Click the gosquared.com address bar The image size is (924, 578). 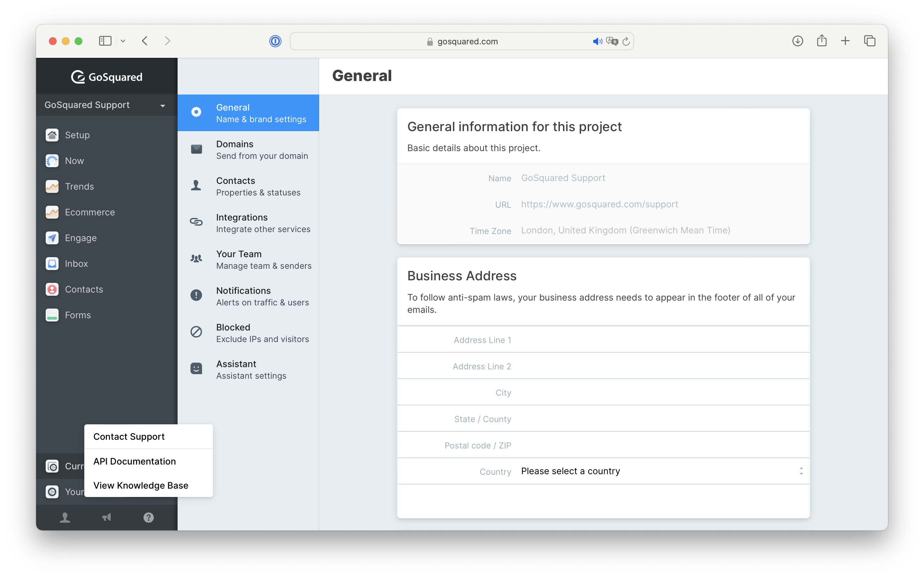coord(462,41)
